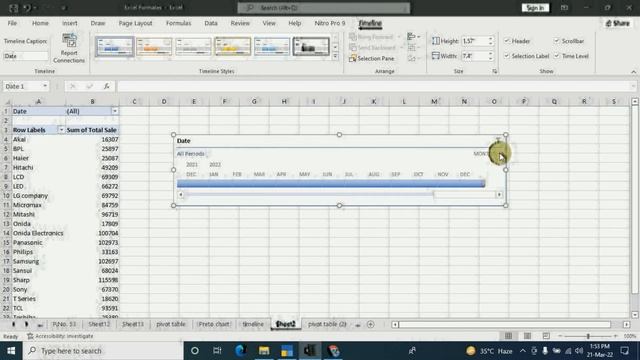Launch Microsoft Edge from taskbar
The width and height of the screenshot is (640, 360).
point(240,351)
